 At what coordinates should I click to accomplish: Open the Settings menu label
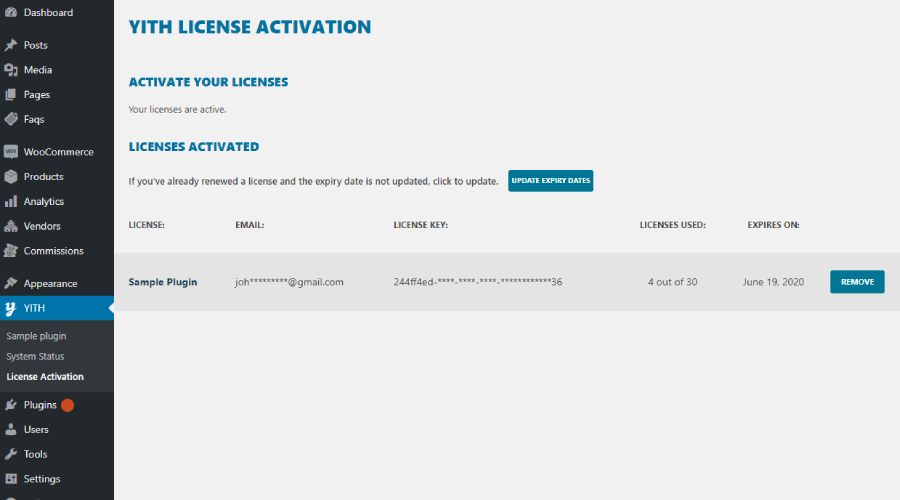(42, 479)
